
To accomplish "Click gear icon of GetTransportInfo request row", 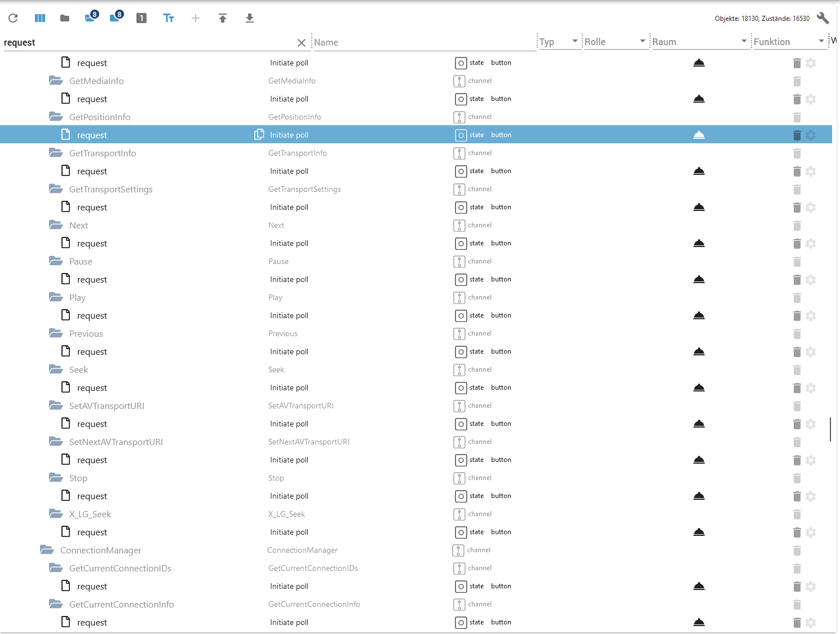I will (811, 171).
